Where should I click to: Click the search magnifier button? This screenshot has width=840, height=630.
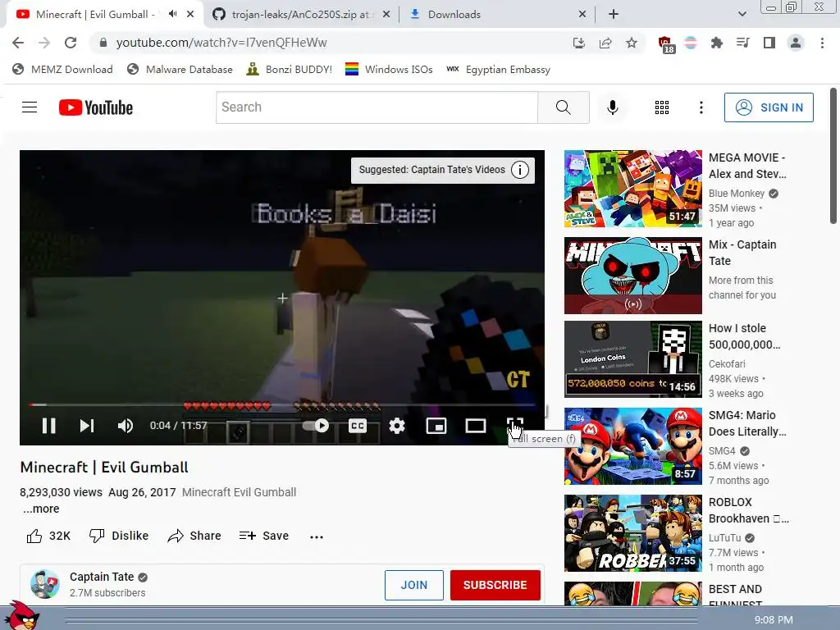tap(563, 107)
